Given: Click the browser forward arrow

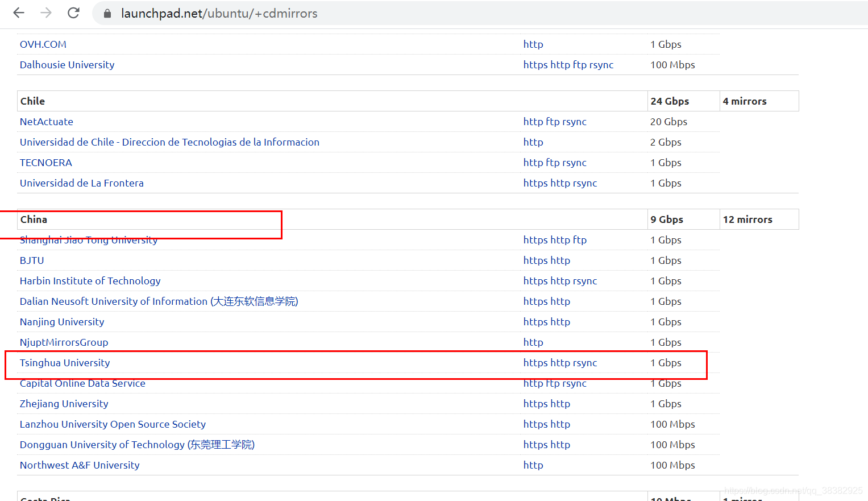Looking at the screenshot, I should tap(46, 13).
